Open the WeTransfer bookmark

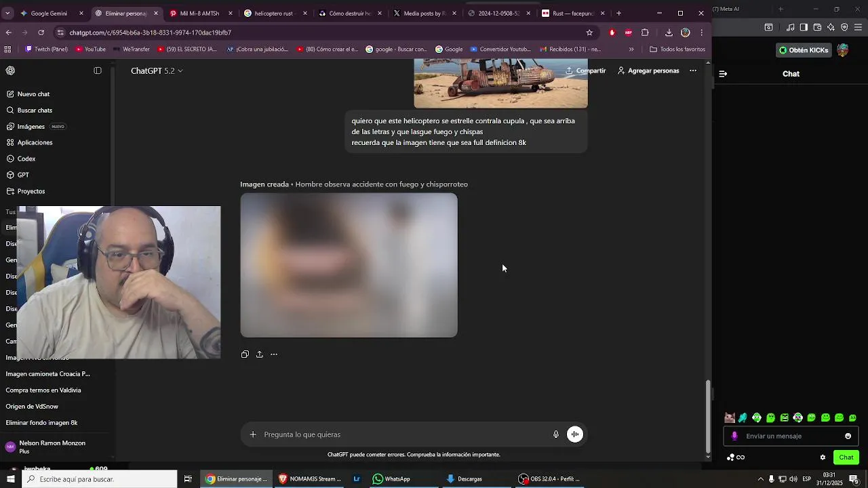tap(131, 49)
